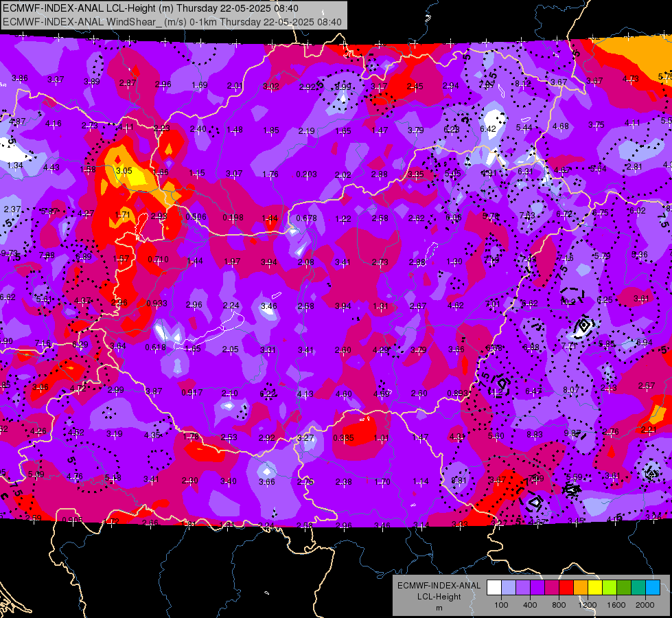The width and height of the screenshot is (672, 618).
Task: Click the legend label 1600
Action: coord(616,605)
